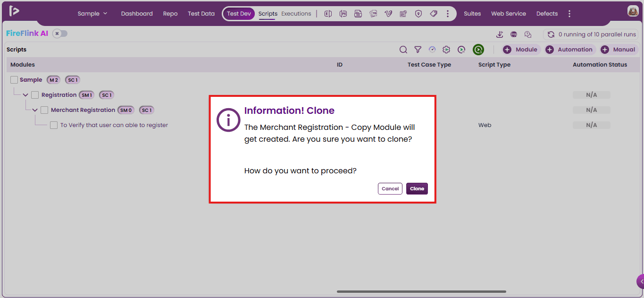Click the SC 1 badge next to Sample

[x=73, y=80]
